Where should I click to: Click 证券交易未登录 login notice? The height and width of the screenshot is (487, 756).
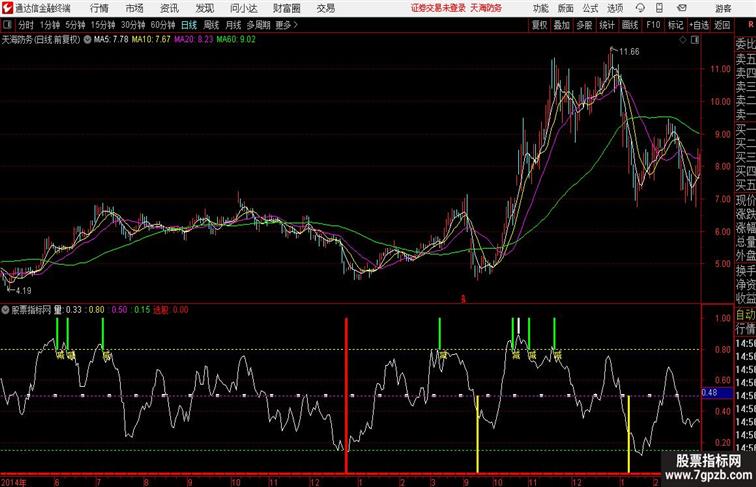(438, 8)
